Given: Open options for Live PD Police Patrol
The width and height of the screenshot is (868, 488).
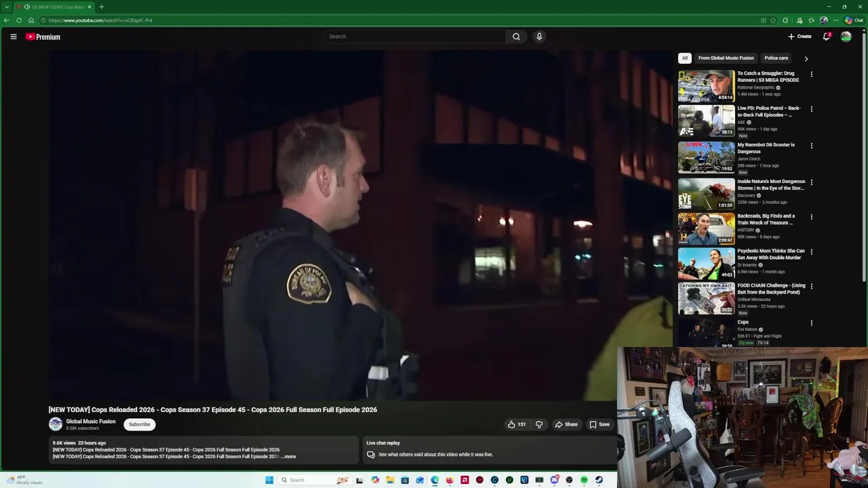Looking at the screenshot, I should coord(811,109).
